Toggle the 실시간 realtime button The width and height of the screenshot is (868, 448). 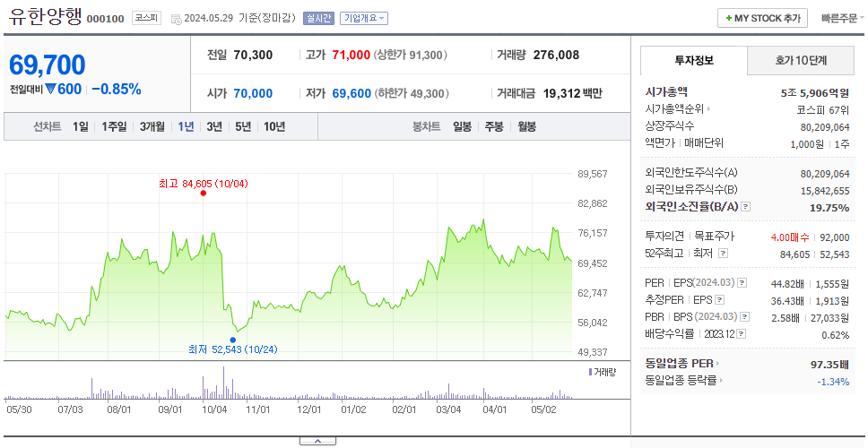coord(318,18)
